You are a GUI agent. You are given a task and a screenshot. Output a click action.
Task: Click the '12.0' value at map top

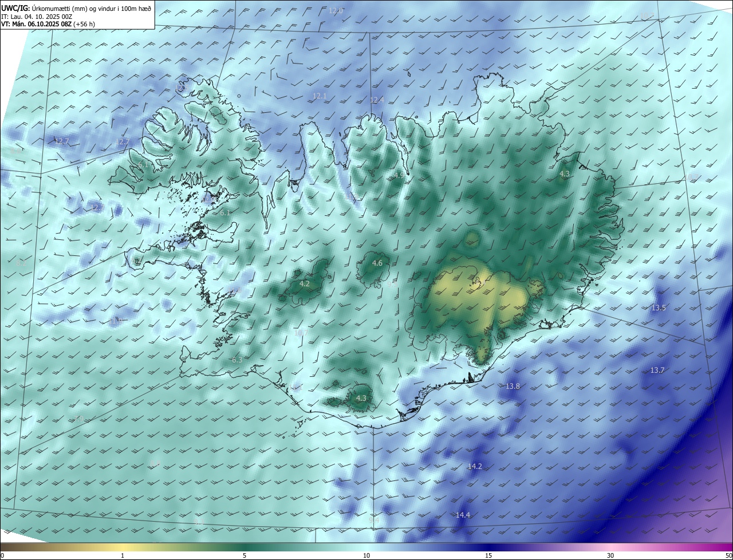click(x=336, y=11)
